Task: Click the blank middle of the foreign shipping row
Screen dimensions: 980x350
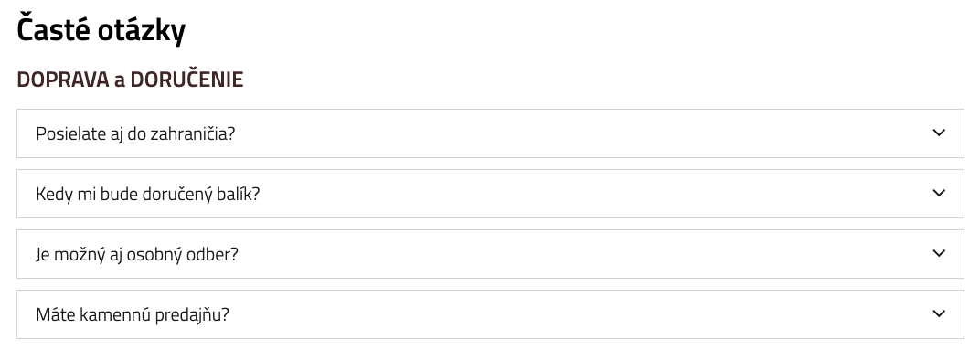Action: pyautogui.click(x=581, y=133)
